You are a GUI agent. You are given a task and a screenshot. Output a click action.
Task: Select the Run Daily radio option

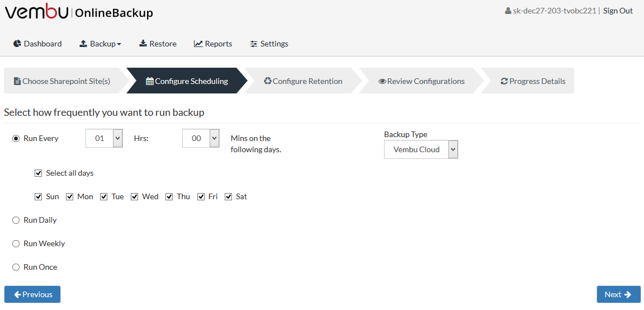tap(16, 220)
